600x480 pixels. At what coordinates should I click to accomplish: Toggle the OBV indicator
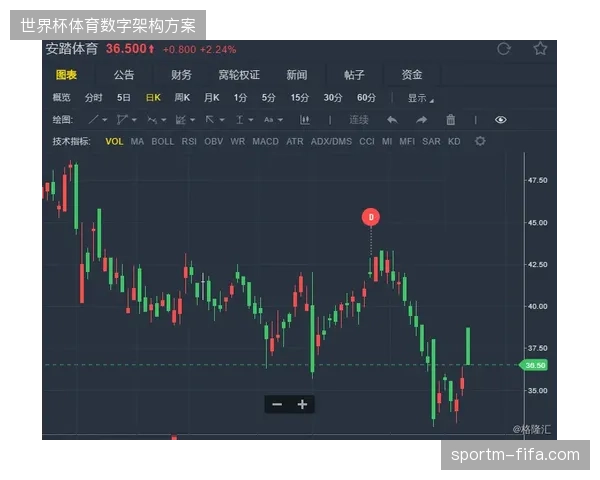coord(214,142)
